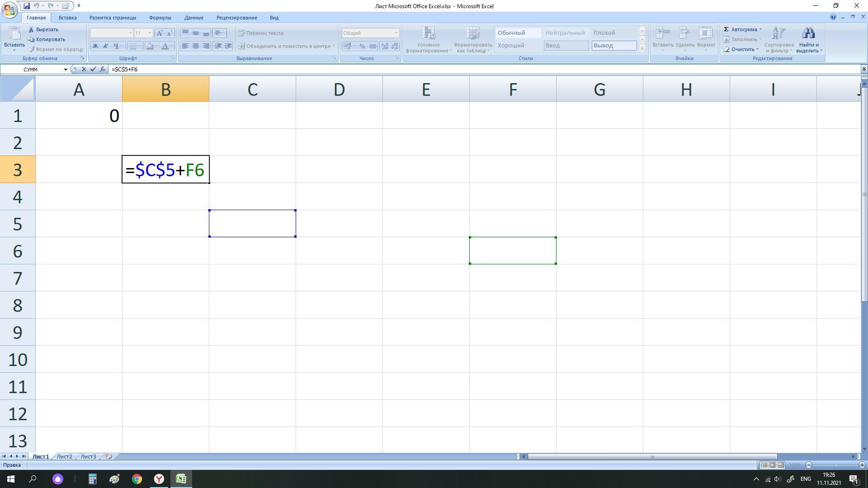Increase decimal places icon

pyautogui.click(x=384, y=46)
